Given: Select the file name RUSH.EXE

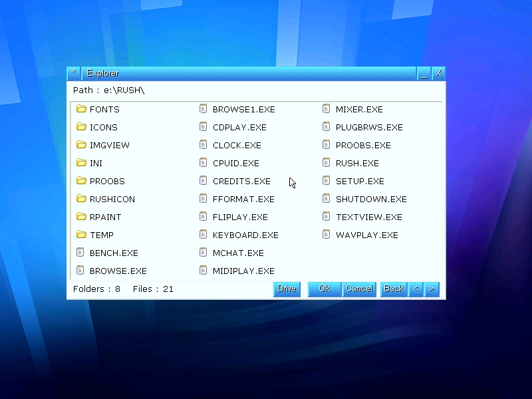Looking at the screenshot, I should (x=357, y=163).
